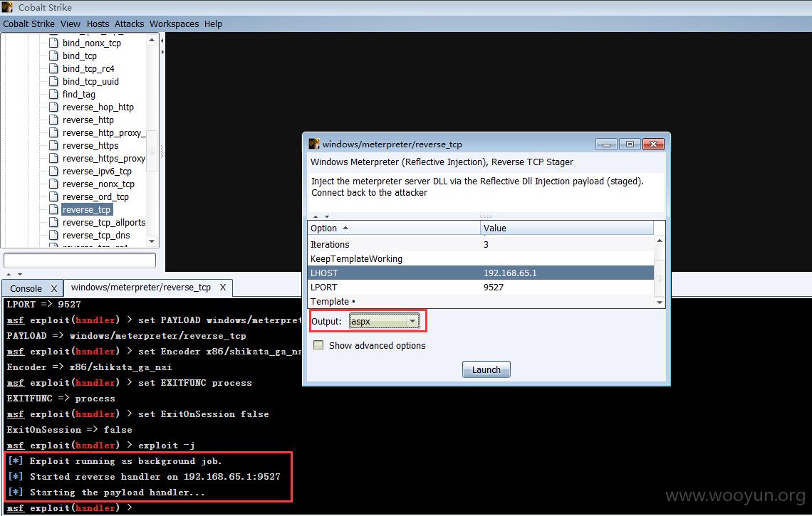This screenshot has height=516, width=812.
Task: Collapse the bottom panel via splitter up arrow
Action: pyautogui.click(x=9, y=274)
